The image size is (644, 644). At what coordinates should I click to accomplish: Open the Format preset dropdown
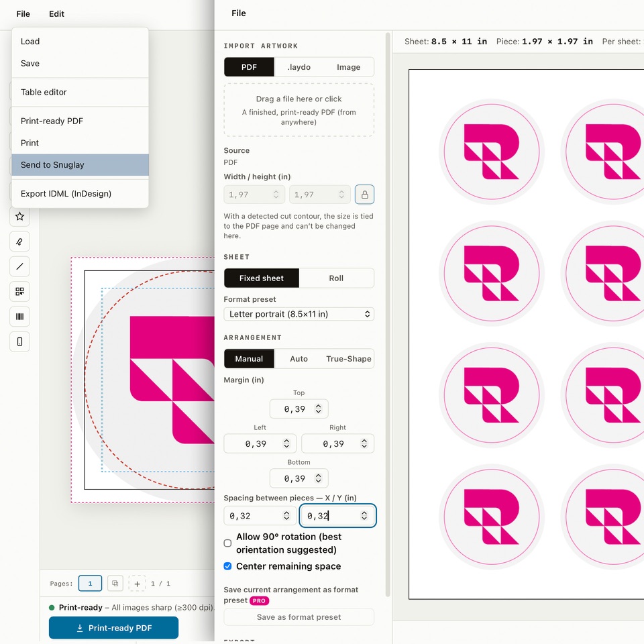click(299, 314)
